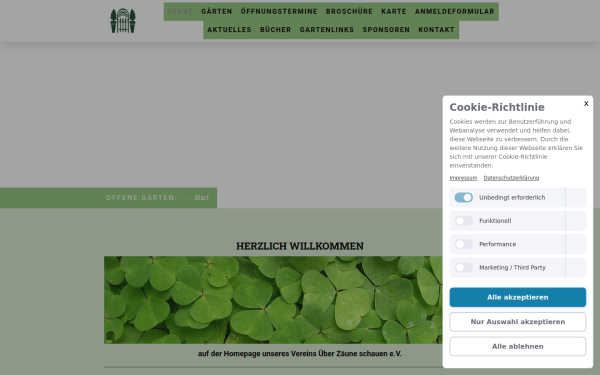The height and width of the screenshot is (375, 600).
Task: Open the KONTAKT page
Action: pyautogui.click(x=436, y=30)
